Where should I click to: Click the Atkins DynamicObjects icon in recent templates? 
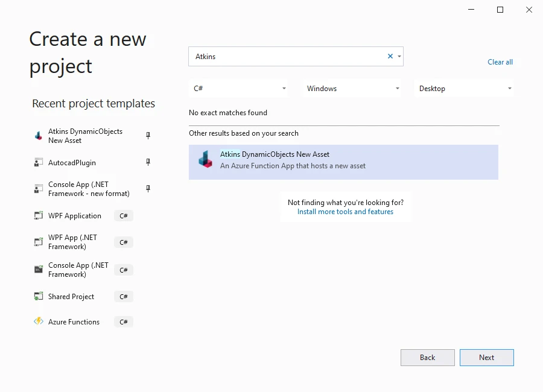coord(37,135)
